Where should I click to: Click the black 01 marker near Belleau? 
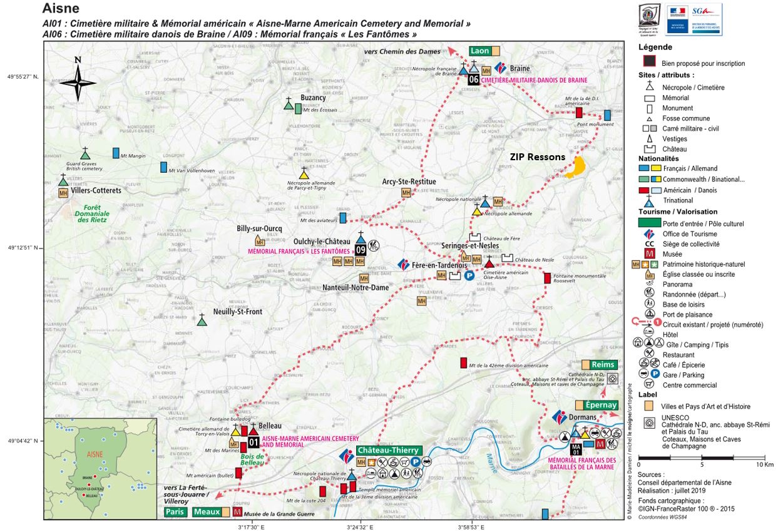pyautogui.click(x=253, y=442)
